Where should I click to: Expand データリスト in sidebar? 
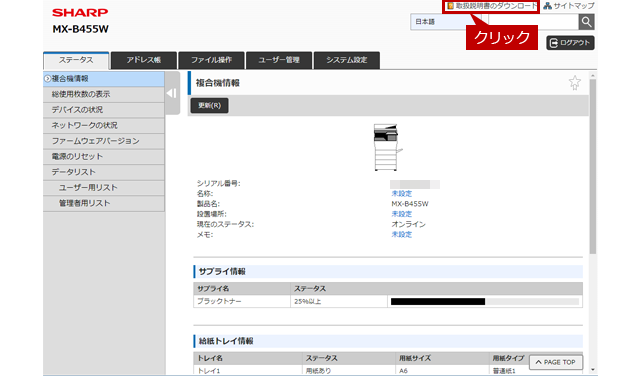(x=104, y=172)
